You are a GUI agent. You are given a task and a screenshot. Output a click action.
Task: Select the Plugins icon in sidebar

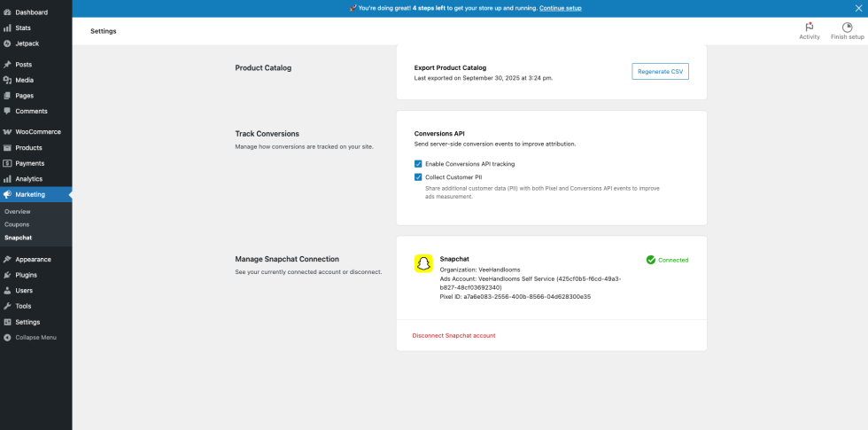point(7,275)
